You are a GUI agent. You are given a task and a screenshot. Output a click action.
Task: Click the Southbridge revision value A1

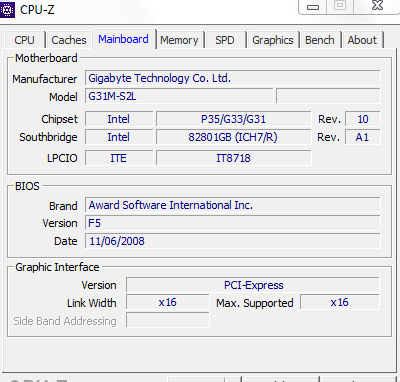pos(363,137)
